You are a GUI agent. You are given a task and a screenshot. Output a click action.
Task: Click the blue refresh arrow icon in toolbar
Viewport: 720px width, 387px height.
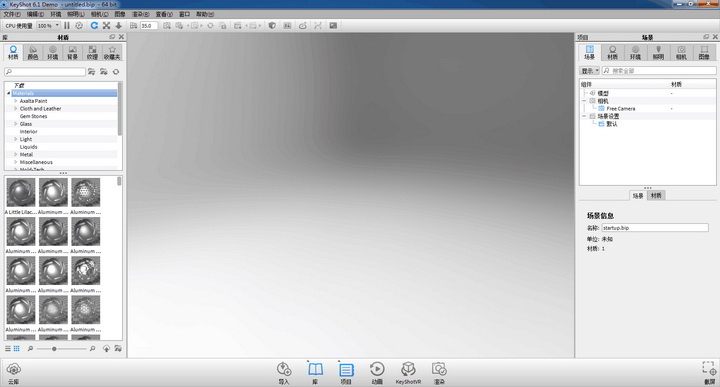(x=94, y=26)
